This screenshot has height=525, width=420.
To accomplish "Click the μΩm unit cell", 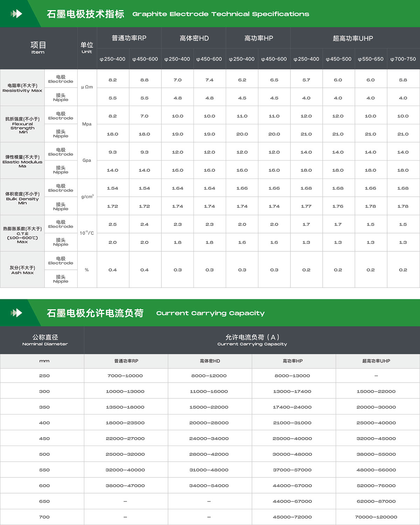I will pos(87,87).
